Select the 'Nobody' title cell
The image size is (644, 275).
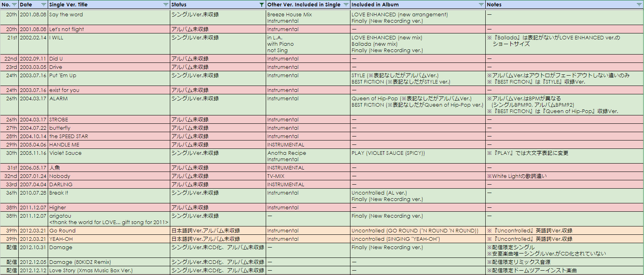[109, 176]
